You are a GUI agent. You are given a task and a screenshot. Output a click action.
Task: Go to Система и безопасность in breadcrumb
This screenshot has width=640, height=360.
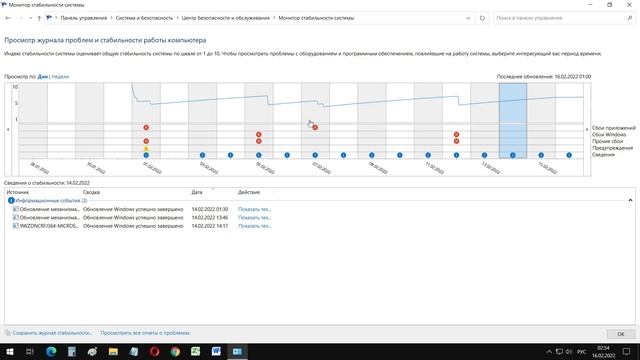click(x=144, y=18)
